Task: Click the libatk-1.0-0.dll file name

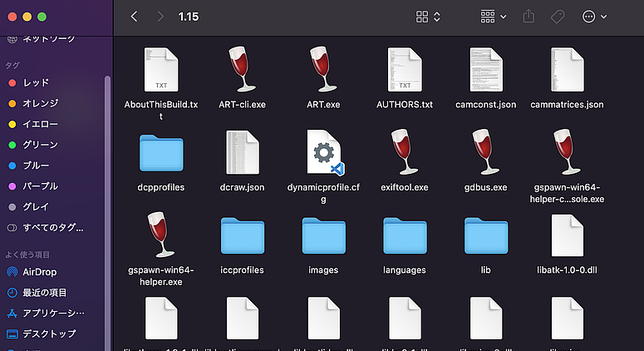Action: click(568, 270)
